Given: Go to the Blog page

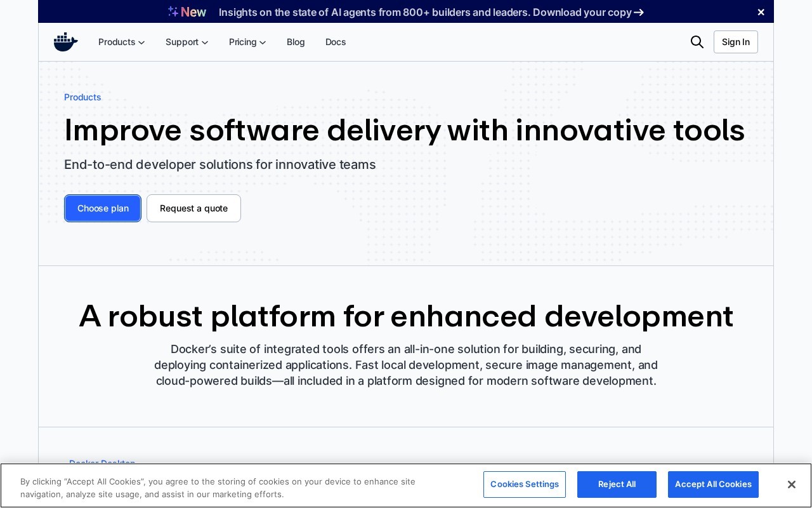Looking at the screenshot, I should point(296,42).
